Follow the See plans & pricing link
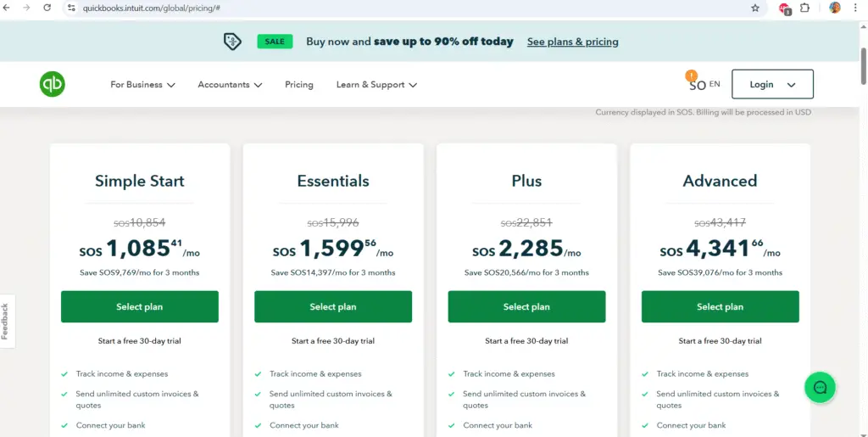868x437 pixels. pos(572,42)
